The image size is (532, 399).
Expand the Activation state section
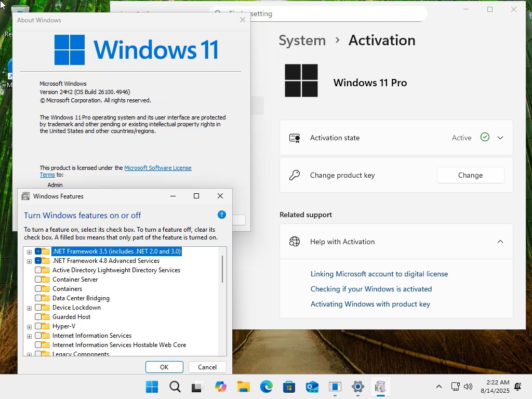coord(500,138)
